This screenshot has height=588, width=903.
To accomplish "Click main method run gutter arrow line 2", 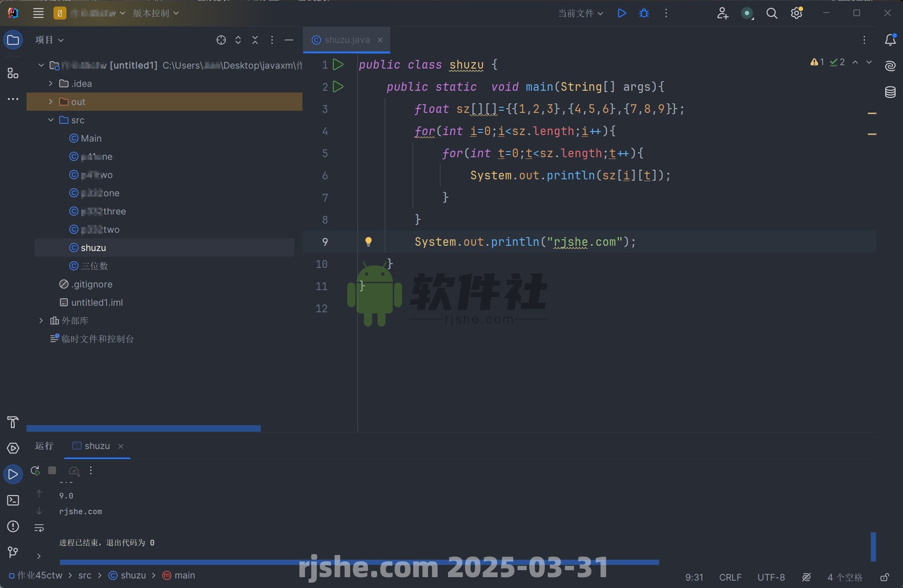I will point(338,87).
